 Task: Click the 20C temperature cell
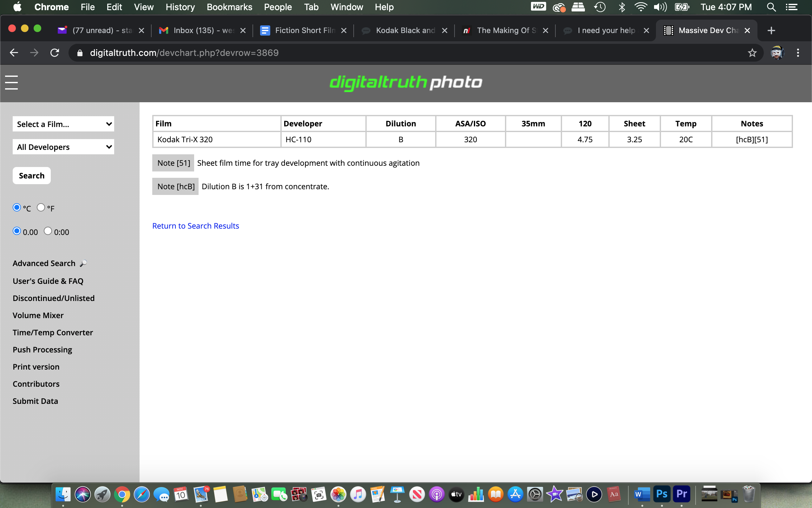point(686,139)
